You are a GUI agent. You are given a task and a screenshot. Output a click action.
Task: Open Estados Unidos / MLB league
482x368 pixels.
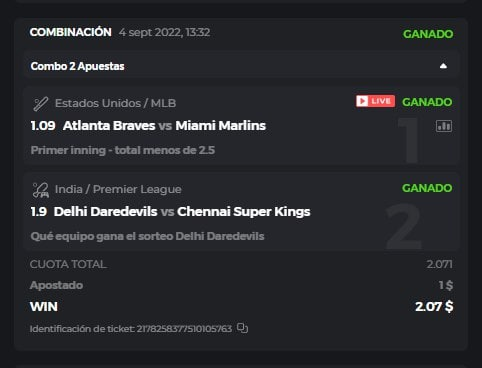(115, 103)
